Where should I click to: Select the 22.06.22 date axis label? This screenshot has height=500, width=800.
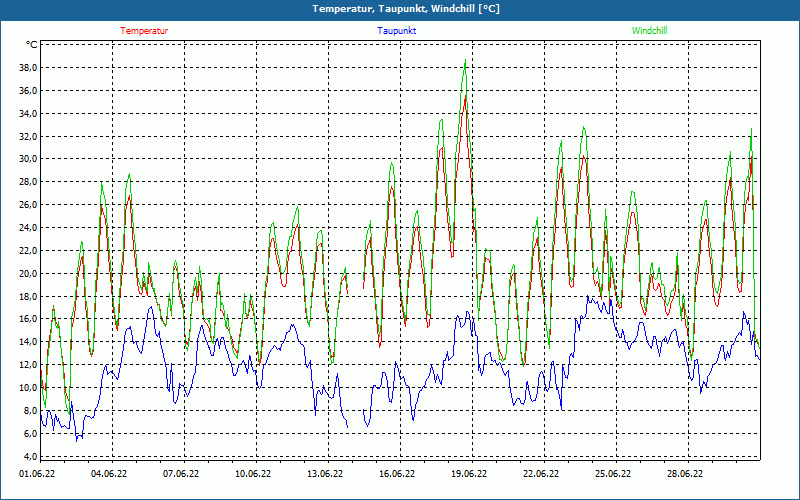pyautogui.click(x=541, y=474)
